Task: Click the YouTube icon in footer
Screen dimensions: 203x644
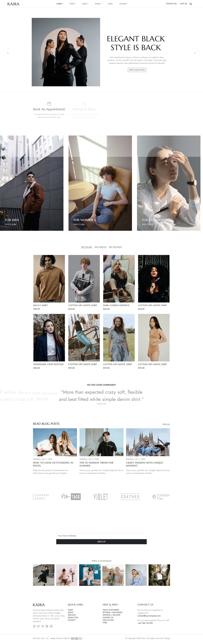Action: click(43, 626)
